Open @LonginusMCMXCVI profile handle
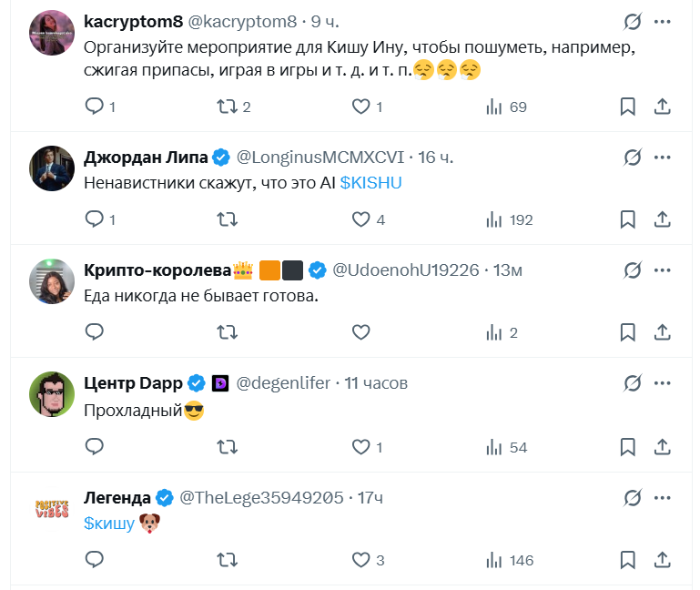 320,158
